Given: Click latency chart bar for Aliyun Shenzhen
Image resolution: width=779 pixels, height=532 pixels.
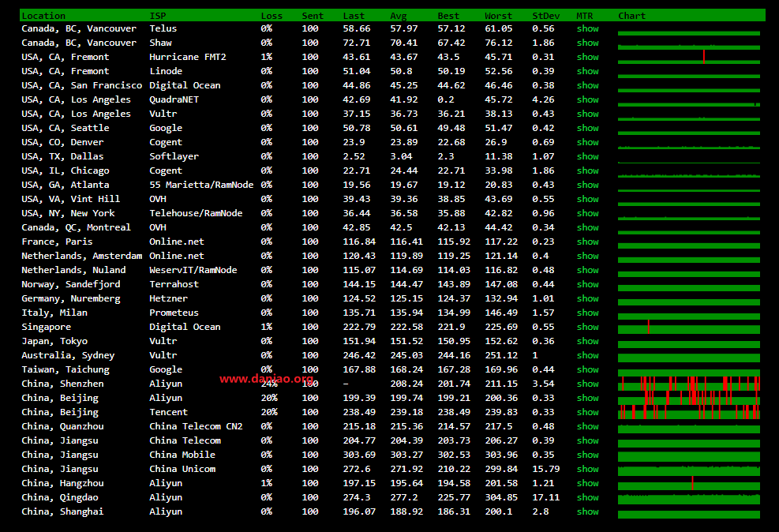Looking at the screenshot, I should 688,384.
